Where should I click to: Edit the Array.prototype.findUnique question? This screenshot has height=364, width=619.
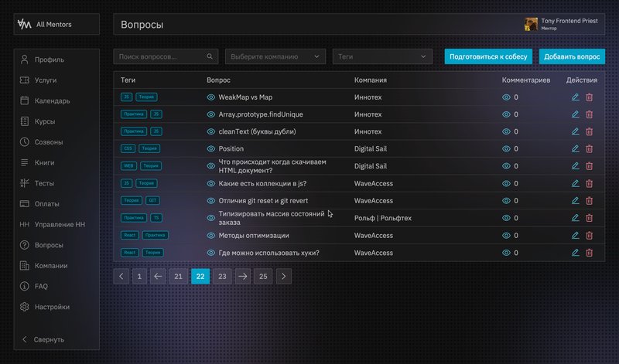(x=575, y=114)
